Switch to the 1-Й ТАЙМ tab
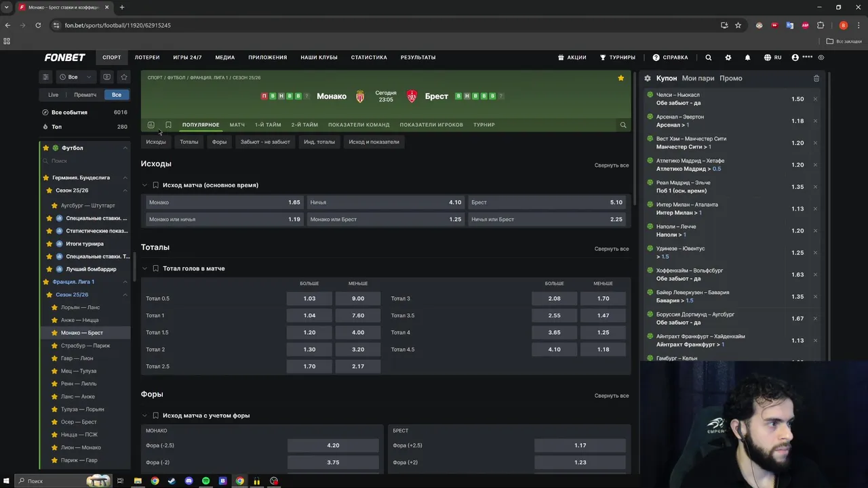The image size is (868, 488). click(x=268, y=125)
